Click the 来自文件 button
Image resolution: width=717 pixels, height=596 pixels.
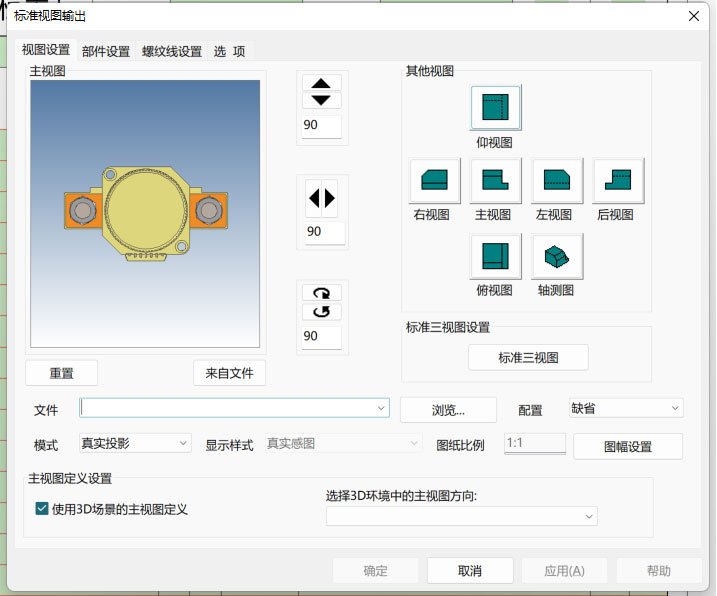pyautogui.click(x=229, y=373)
